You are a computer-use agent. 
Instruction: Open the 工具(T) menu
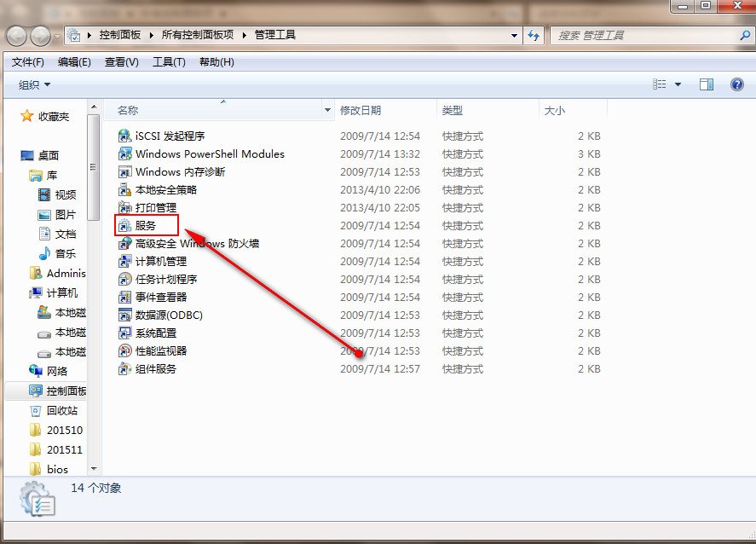point(169,61)
